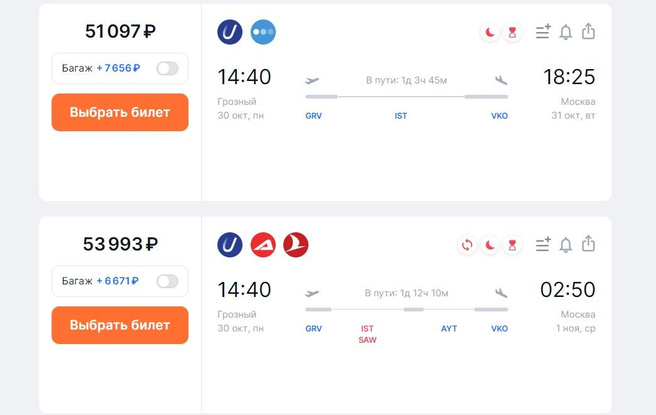Click the red SAW airport code
The width and height of the screenshot is (656, 415).
click(x=367, y=340)
